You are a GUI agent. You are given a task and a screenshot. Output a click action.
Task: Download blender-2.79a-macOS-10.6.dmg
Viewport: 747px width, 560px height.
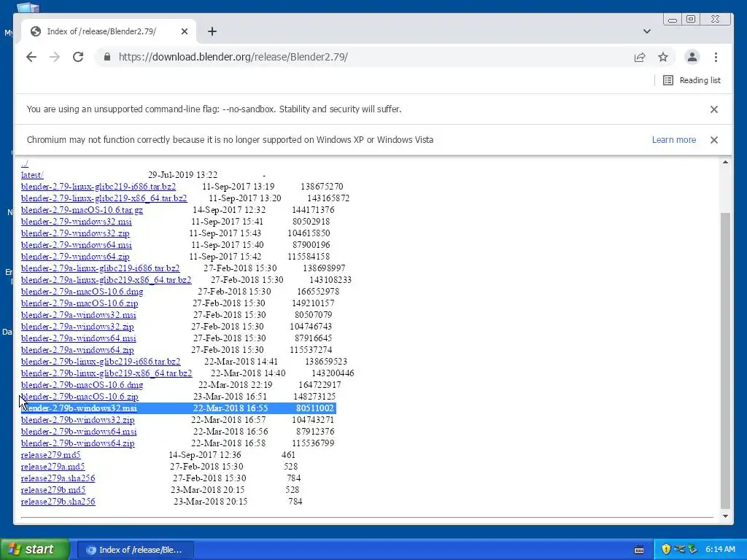point(82,292)
